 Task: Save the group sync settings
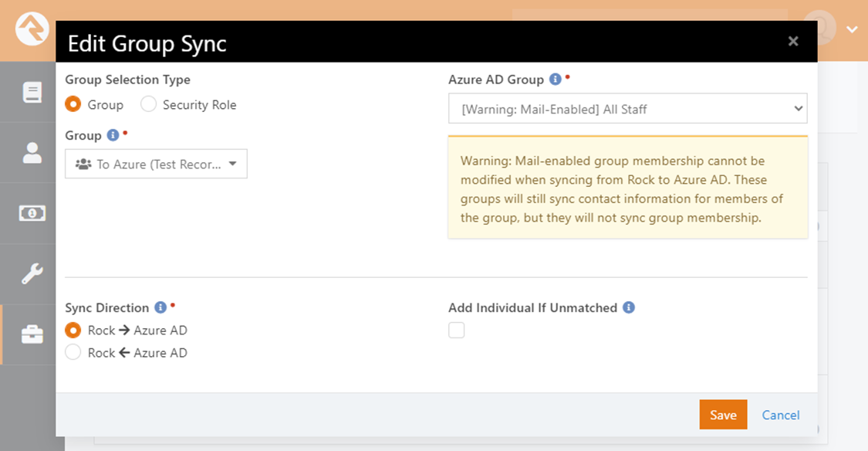point(724,415)
